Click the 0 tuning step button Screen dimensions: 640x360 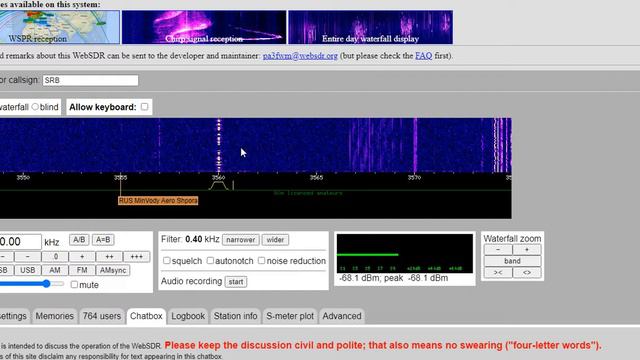pos(55,257)
